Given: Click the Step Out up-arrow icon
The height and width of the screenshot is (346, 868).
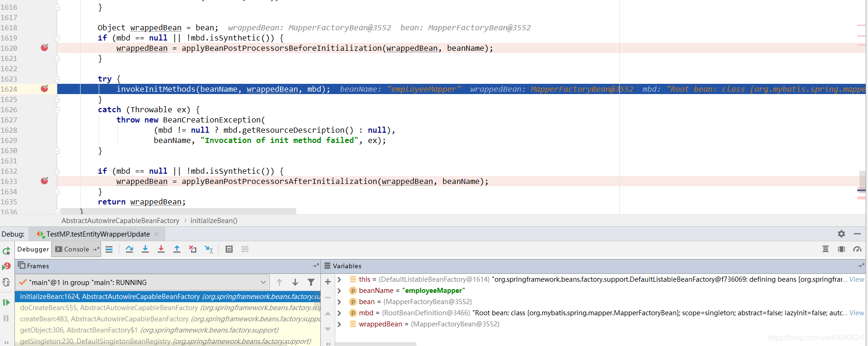Looking at the screenshot, I should 177,249.
